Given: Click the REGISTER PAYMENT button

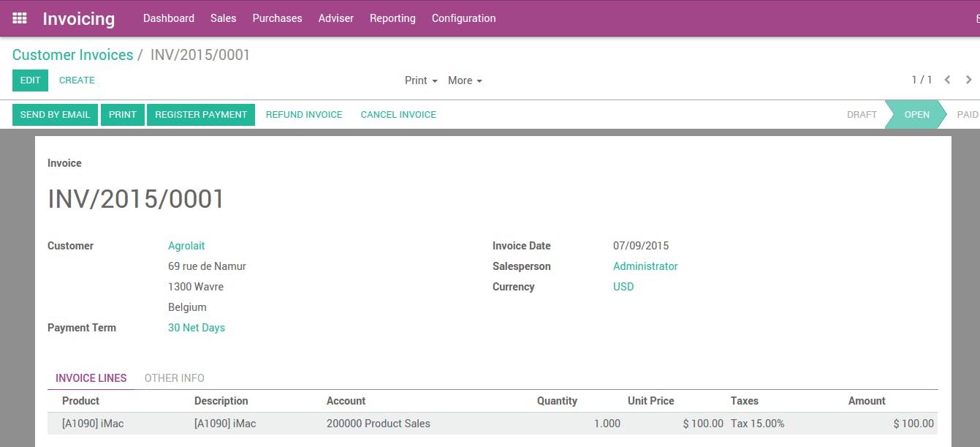Looking at the screenshot, I should tap(200, 114).
